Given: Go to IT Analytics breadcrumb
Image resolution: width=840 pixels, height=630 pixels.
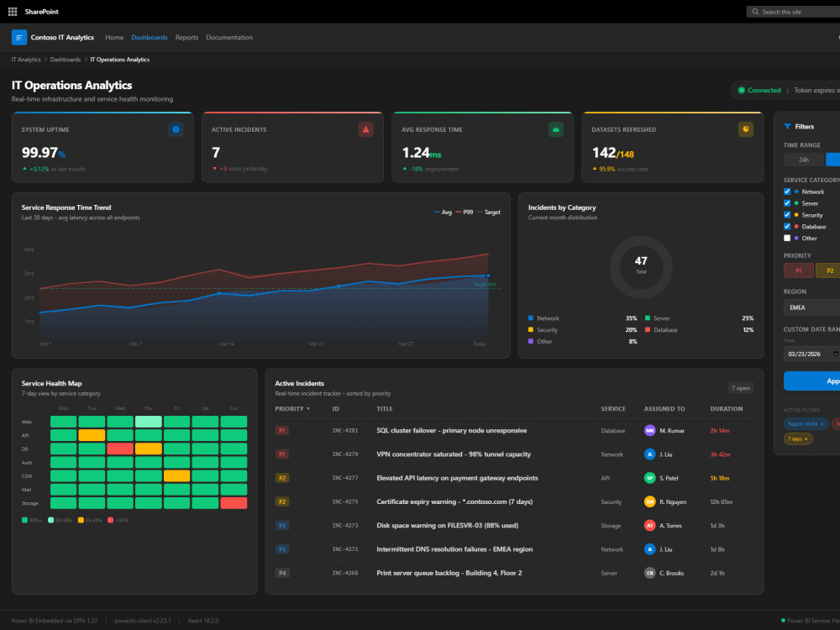Looking at the screenshot, I should (26, 60).
